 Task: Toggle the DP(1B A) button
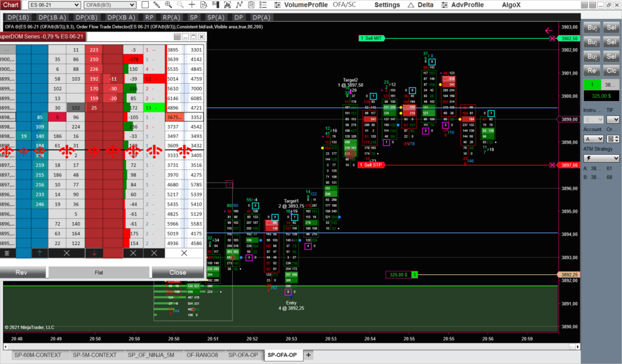pos(52,18)
